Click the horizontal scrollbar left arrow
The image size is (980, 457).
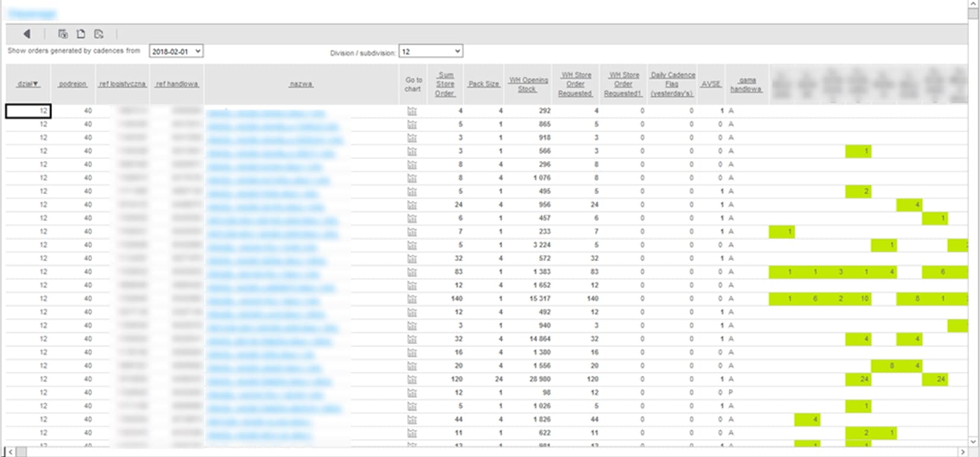(x=10, y=452)
